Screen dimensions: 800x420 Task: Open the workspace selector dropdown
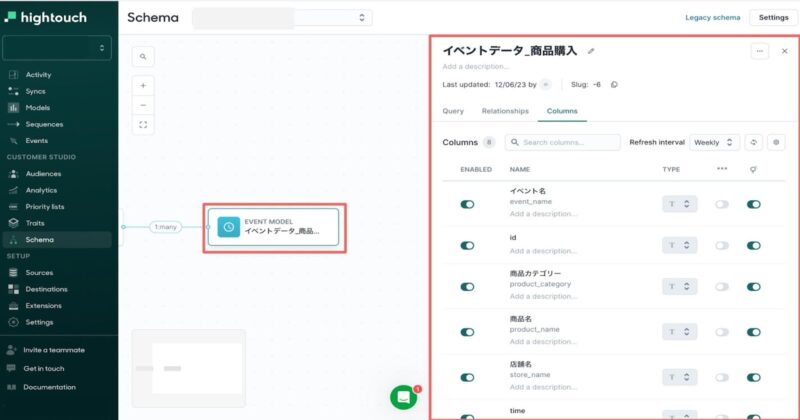[57, 48]
